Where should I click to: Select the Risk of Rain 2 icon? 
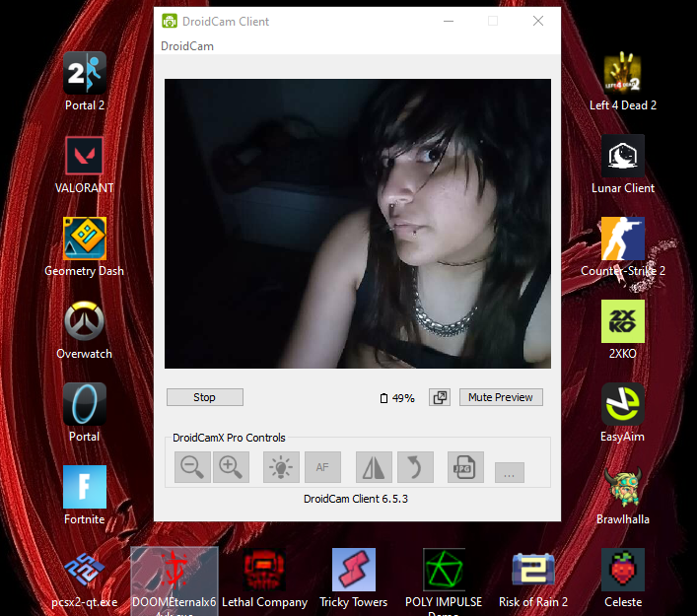(x=533, y=580)
